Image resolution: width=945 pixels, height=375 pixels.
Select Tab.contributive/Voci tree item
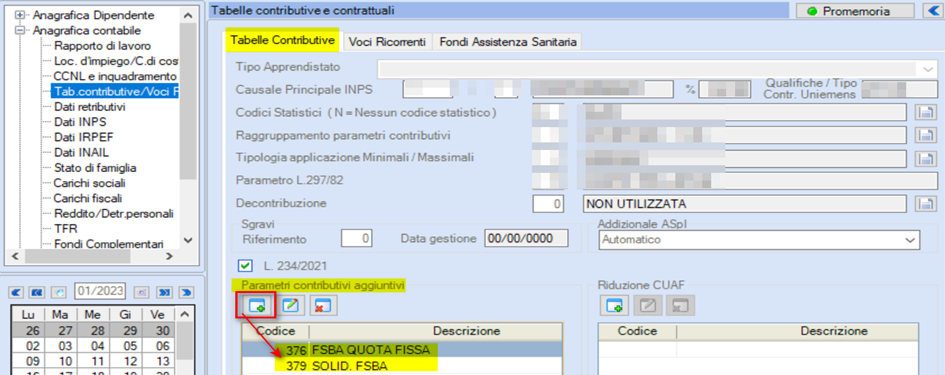click(115, 92)
